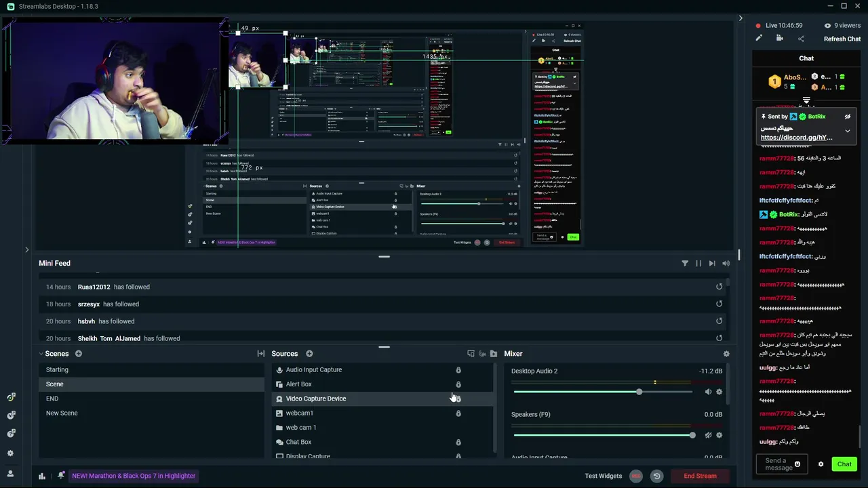Skip current Mini Feed alert

tap(712, 264)
